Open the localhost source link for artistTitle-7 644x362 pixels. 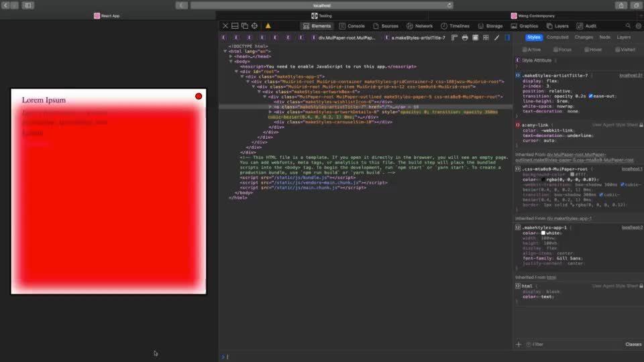(x=631, y=76)
